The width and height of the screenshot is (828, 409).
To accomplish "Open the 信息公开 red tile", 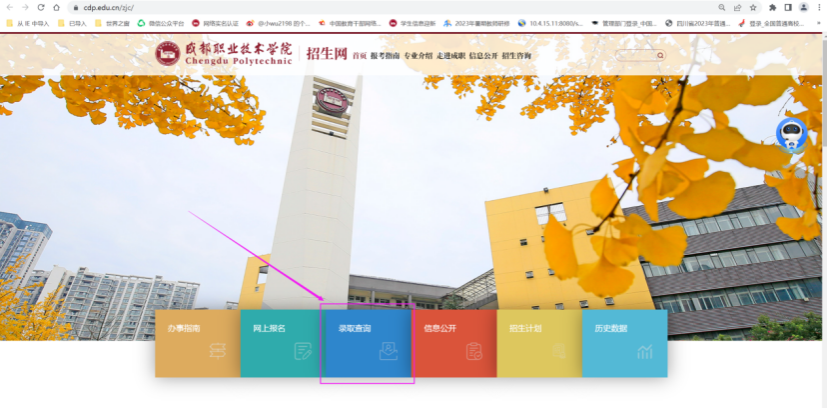I will click(454, 344).
